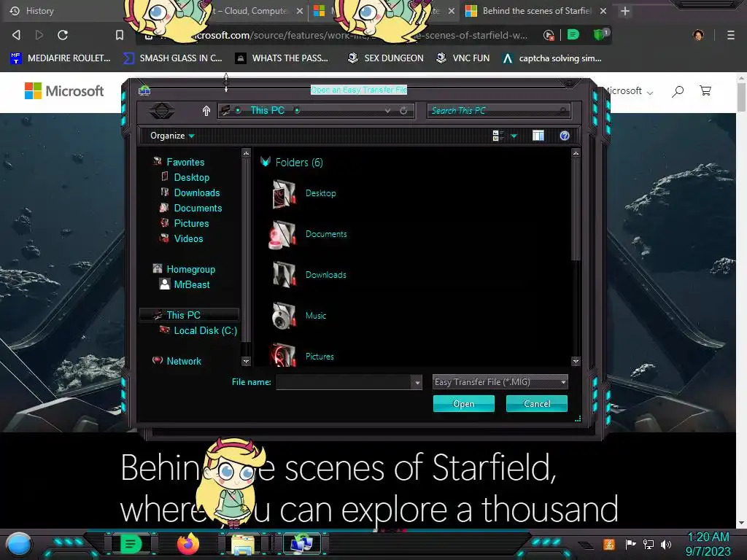This screenshot has height=560, width=747.
Task: Open File Explorer from the taskbar
Action: coord(243,545)
